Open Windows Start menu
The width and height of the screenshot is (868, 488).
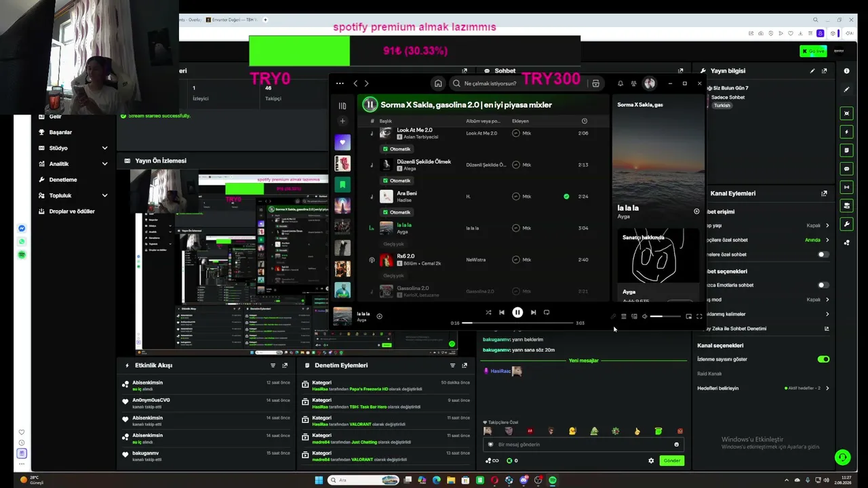[x=319, y=481]
